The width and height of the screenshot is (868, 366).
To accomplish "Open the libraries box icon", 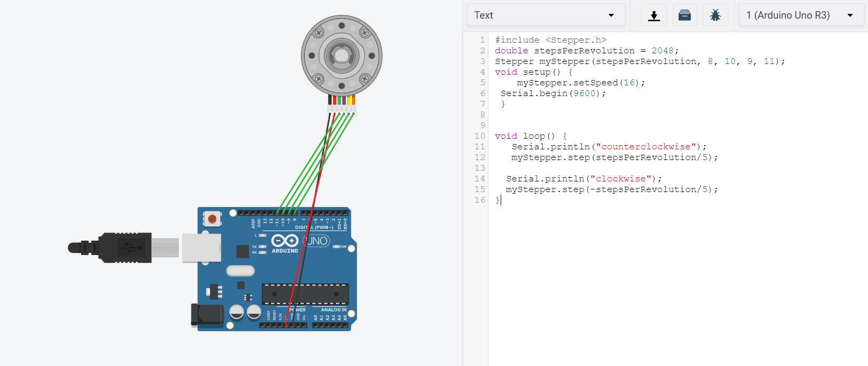I will point(685,15).
